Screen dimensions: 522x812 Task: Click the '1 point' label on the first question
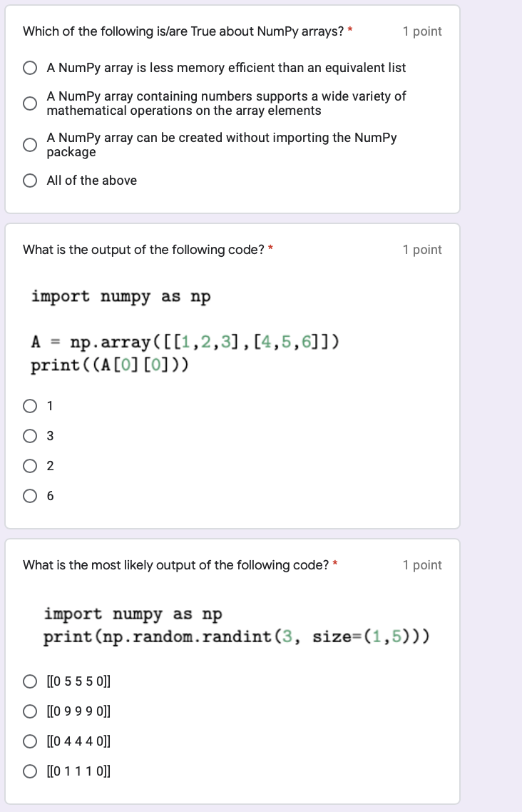[x=422, y=31]
